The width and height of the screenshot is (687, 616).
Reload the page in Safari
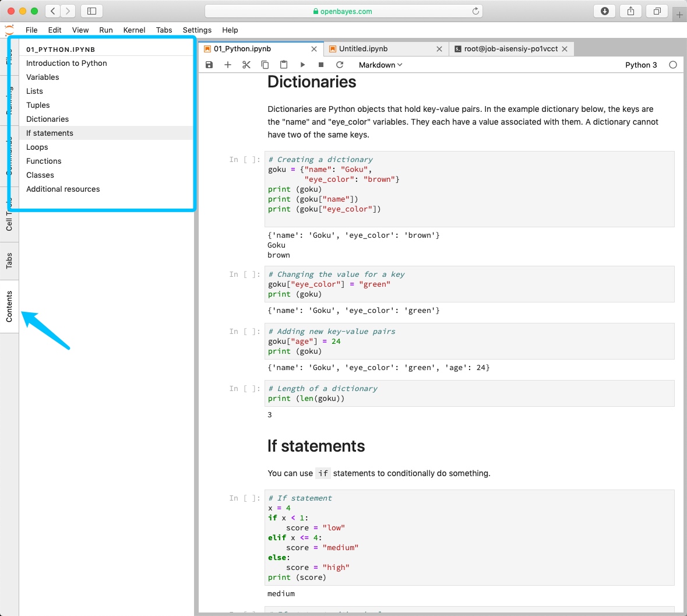coord(475,11)
